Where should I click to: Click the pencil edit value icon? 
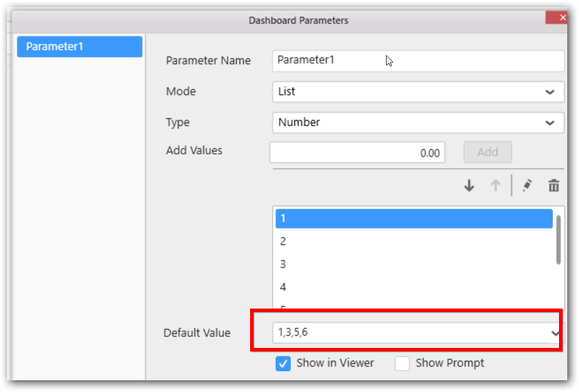point(527,186)
